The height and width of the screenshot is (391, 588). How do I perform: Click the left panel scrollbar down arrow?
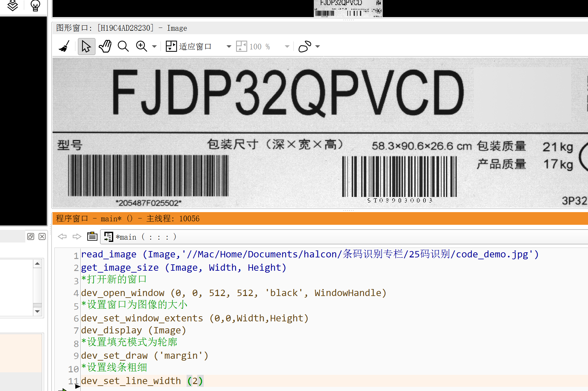37,312
